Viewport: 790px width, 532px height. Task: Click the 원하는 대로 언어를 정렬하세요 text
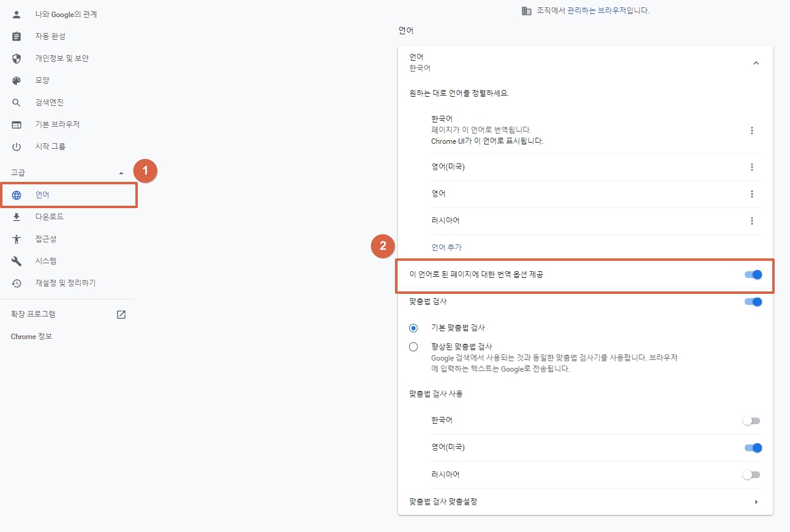coord(459,94)
